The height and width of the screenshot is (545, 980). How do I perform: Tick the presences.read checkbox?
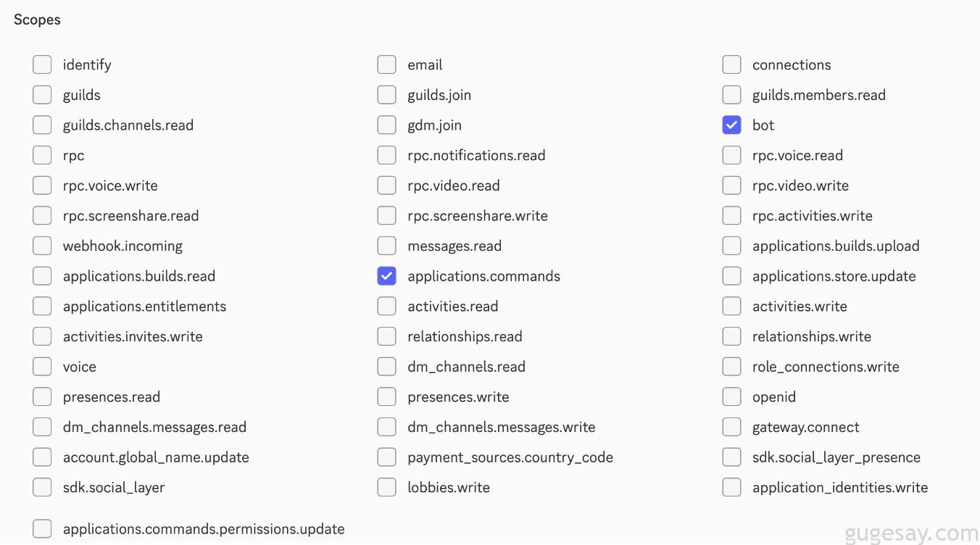(x=42, y=397)
